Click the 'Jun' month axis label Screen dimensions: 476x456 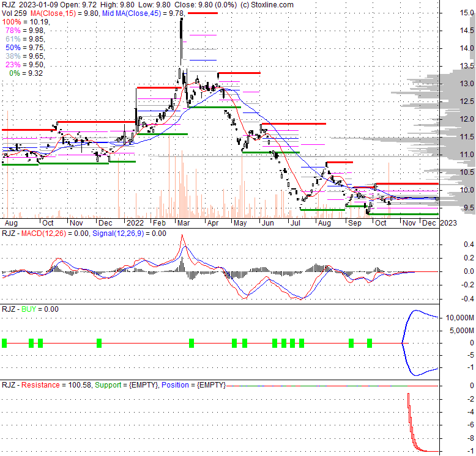click(268, 223)
